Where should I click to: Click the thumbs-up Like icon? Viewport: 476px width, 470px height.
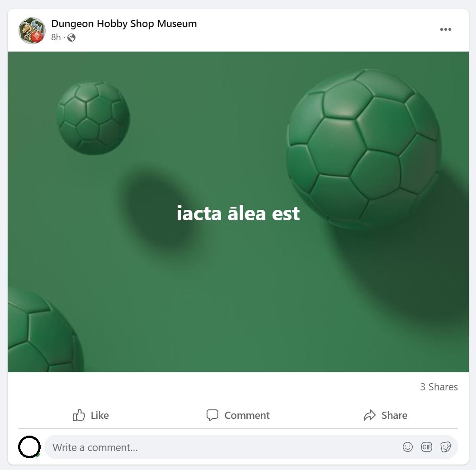tap(79, 415)
